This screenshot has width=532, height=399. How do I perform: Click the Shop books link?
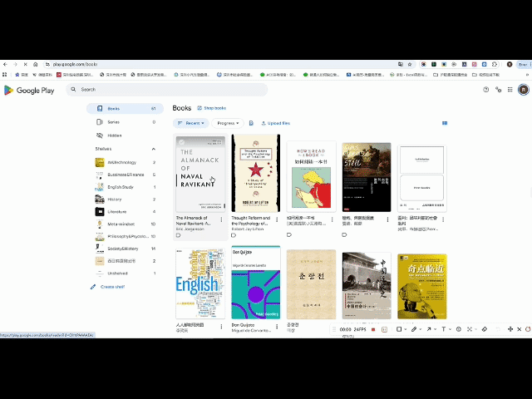[212, 108]
